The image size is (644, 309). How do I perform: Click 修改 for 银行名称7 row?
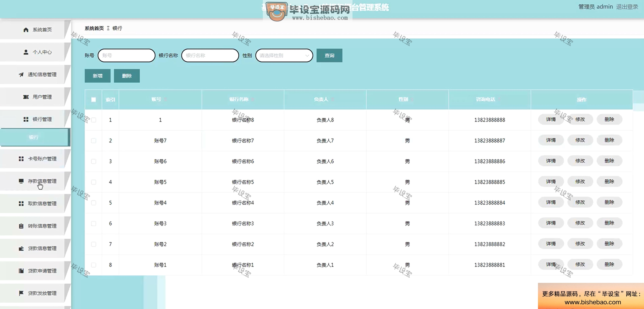580,140
